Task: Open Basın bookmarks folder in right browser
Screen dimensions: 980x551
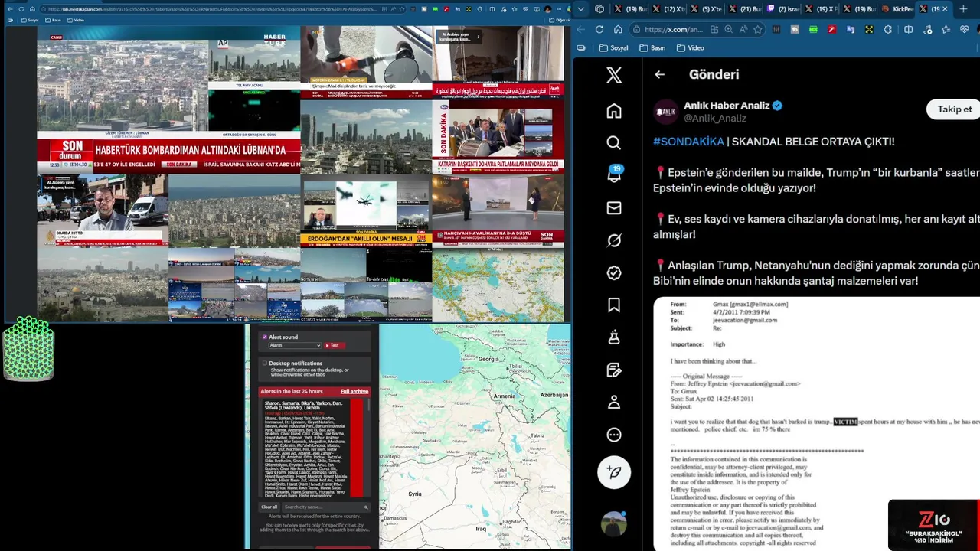Action: tap(652, 47)
